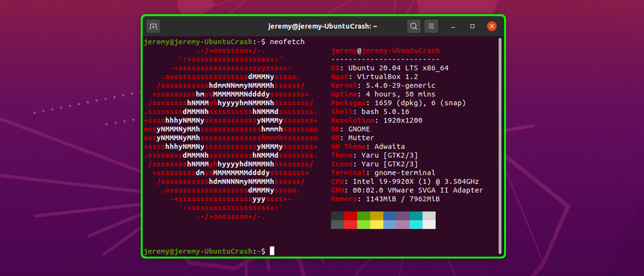Click the dark red color block, top row
644x276 pixels.
(351, 216)
